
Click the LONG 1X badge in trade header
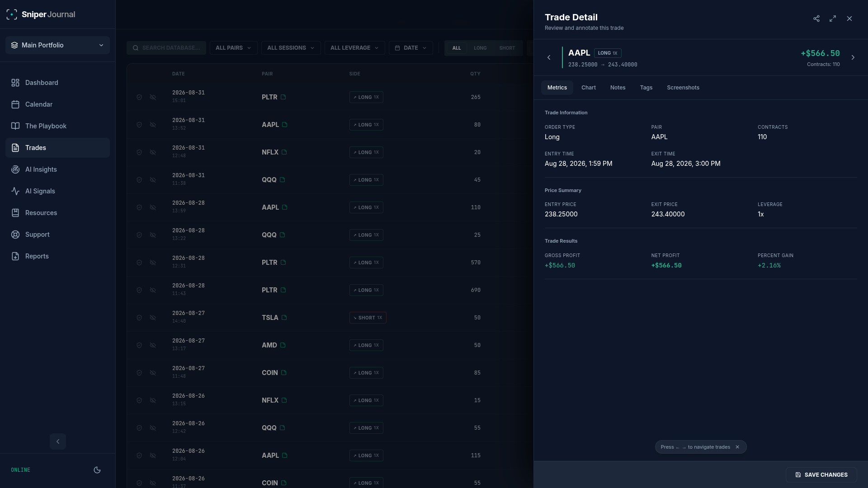[608, 53]
